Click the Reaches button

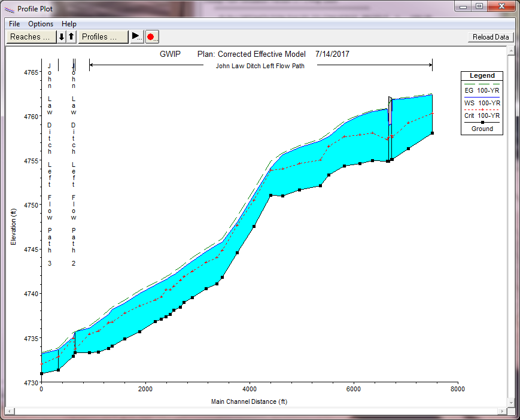point(31,36)
